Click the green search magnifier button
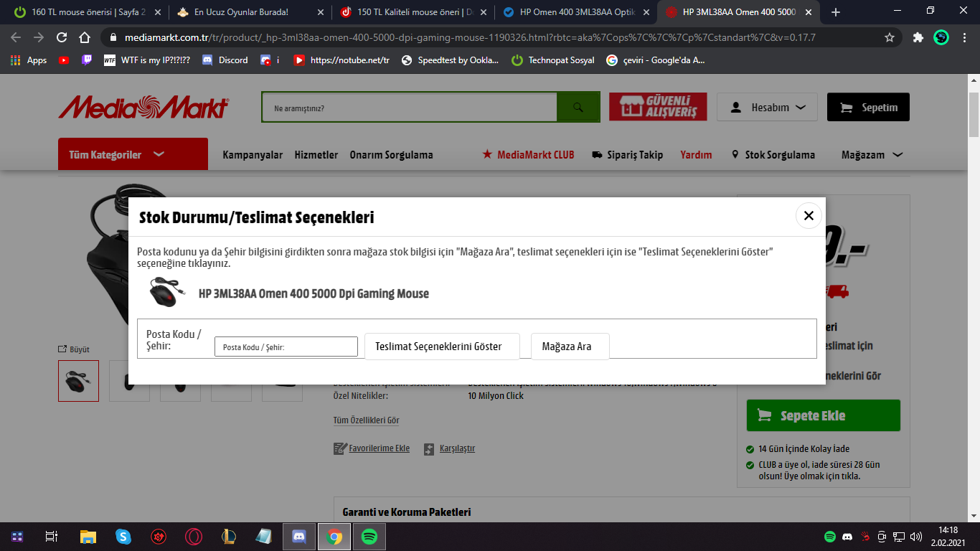This screenshot has width=980, height=551. [x=578, y=108]
